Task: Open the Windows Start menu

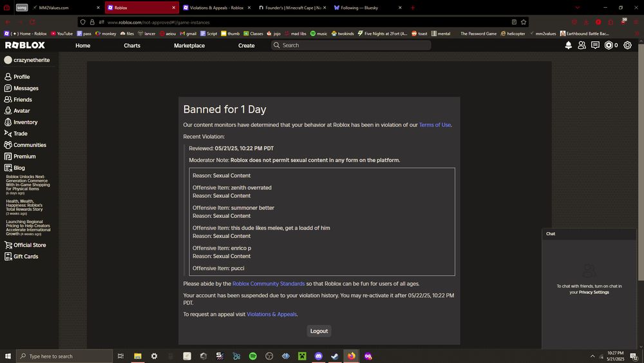Action: [8, 356]
